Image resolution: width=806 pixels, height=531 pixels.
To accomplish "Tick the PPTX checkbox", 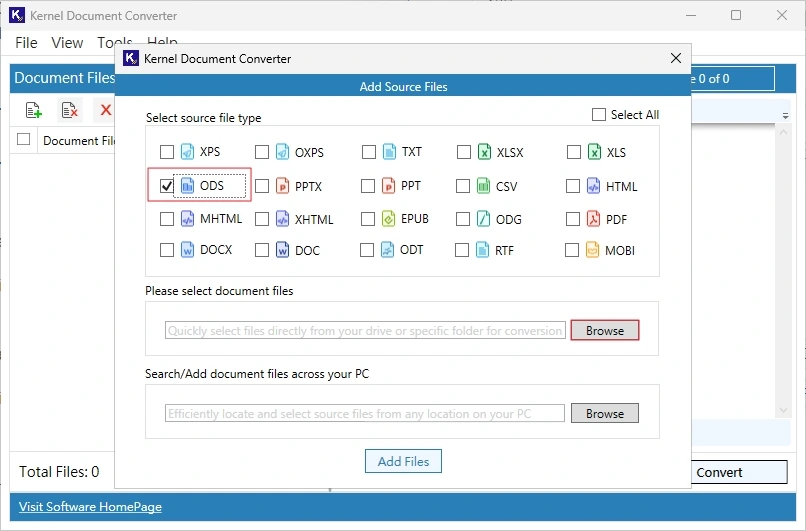I will pos(262,186).
